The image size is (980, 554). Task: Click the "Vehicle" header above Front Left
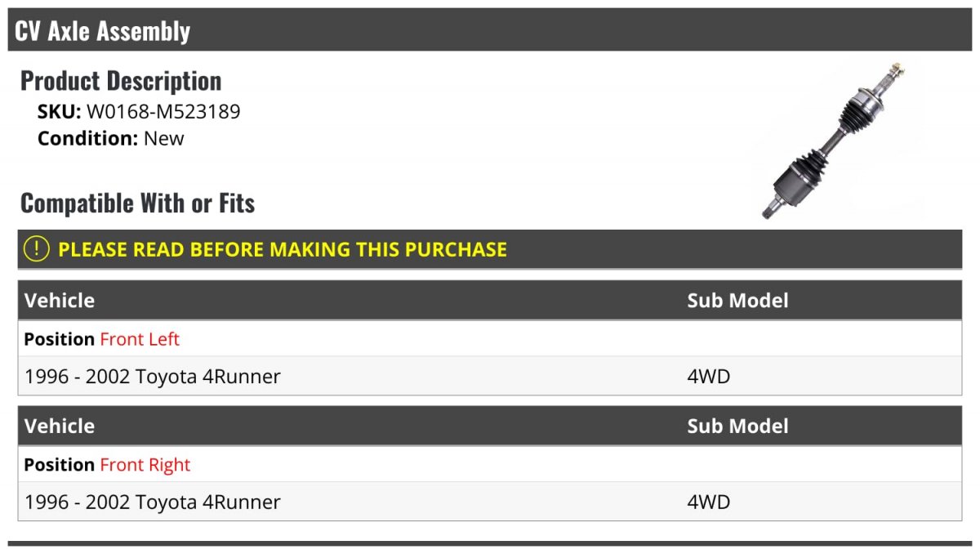(60, 301)
